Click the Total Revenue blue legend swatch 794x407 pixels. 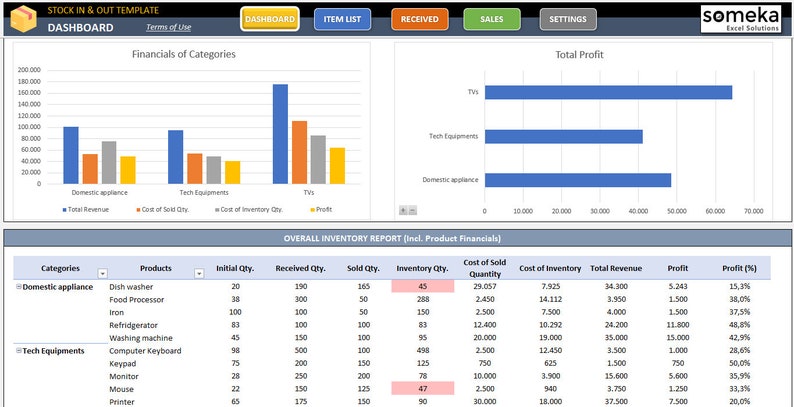(x=64, y=210)
